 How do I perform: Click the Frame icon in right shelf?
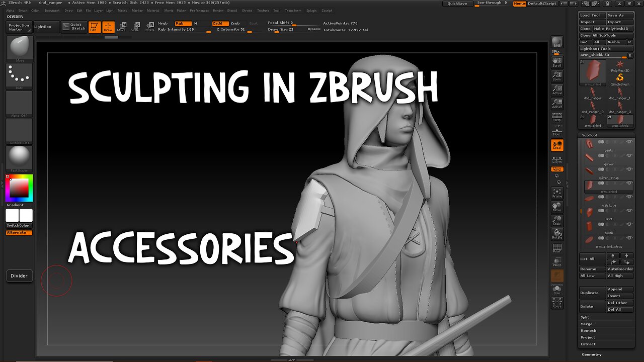[557, 193]
